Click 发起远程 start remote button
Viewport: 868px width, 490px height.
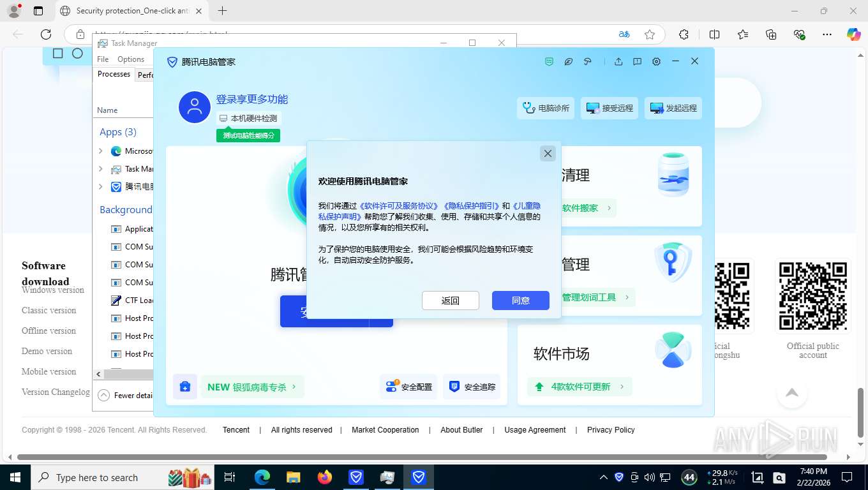[x=673, y=108]
